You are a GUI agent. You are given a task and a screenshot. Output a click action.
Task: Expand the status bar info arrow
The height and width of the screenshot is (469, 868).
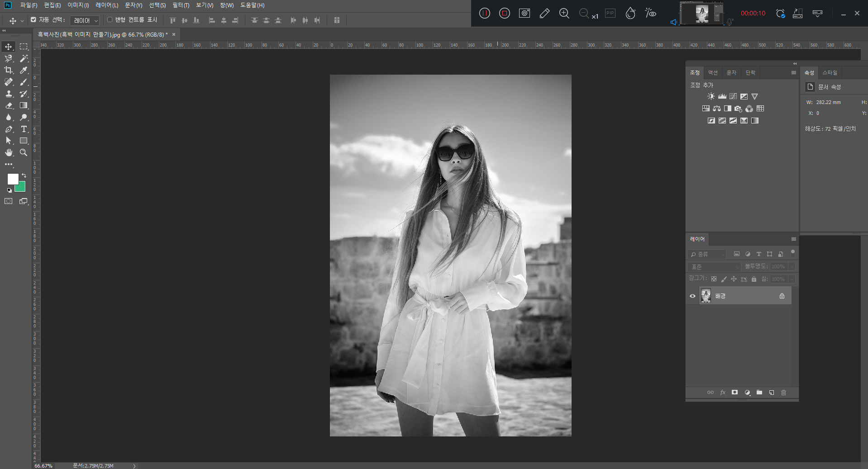tap(134, 466)
